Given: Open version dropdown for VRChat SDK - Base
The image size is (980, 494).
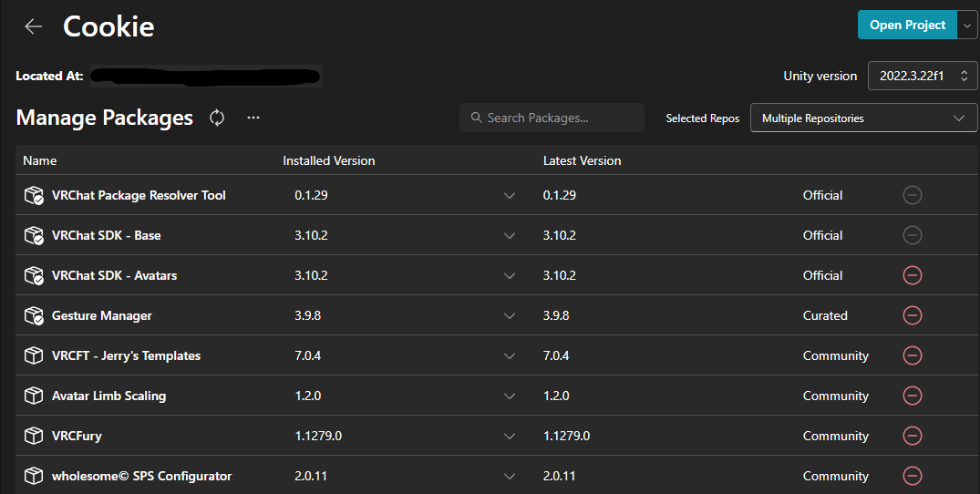Looking at the screenshot, I should 510,235.
